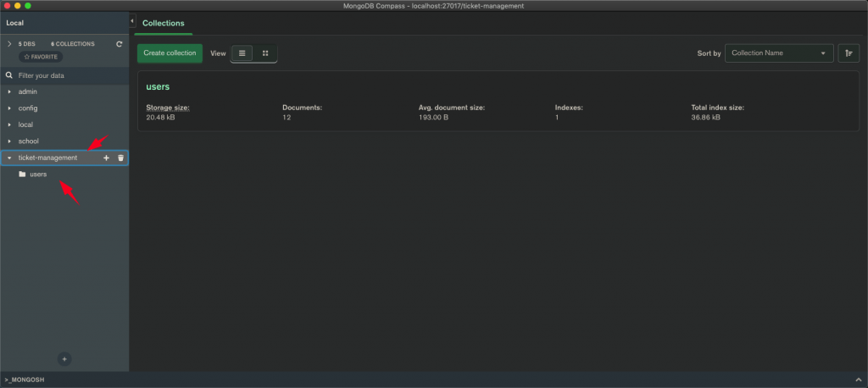
Task: Click the plus icon beside ticket-management
Action: pos(106,158)
